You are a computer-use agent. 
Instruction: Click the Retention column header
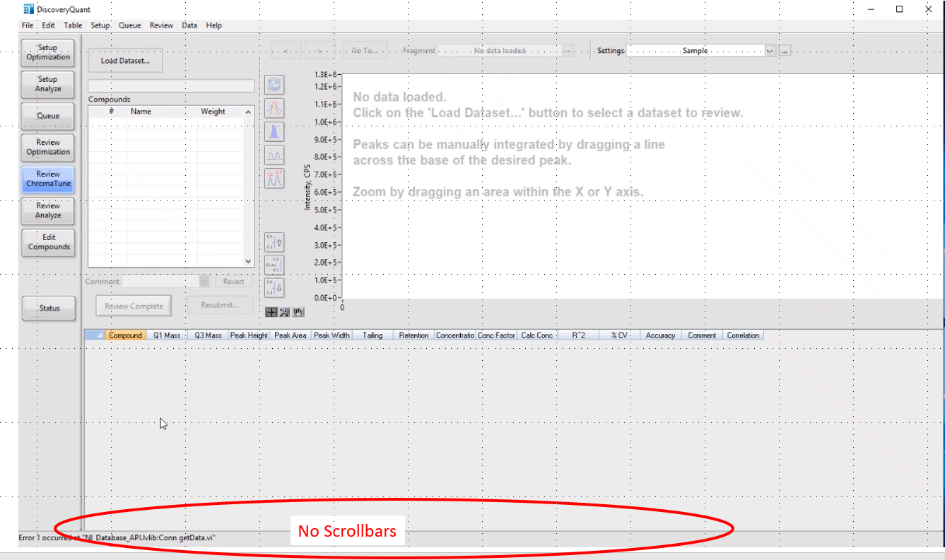[x=413, y=335]
